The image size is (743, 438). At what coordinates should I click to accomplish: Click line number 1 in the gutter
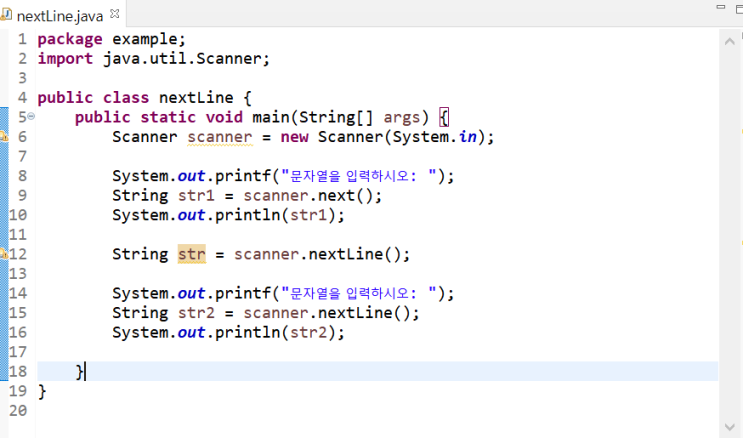pos(22,39)
